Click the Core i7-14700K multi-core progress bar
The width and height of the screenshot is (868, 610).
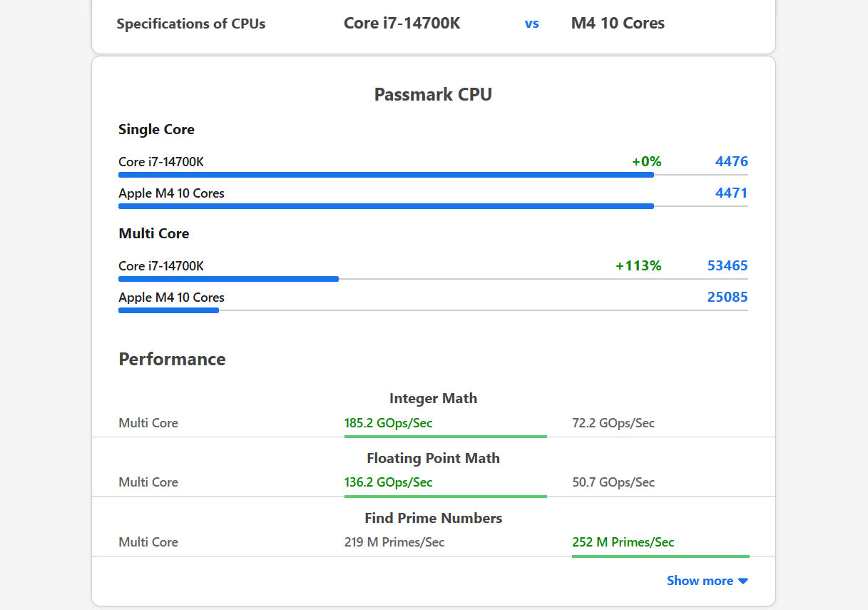click(228, 279)
